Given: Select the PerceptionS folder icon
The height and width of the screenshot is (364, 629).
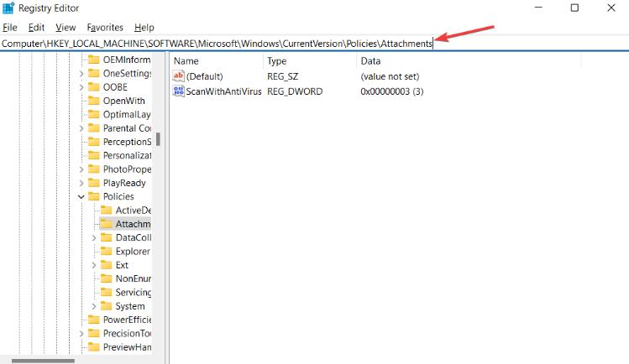Looking at the screenshot, I should click(94, 142).
